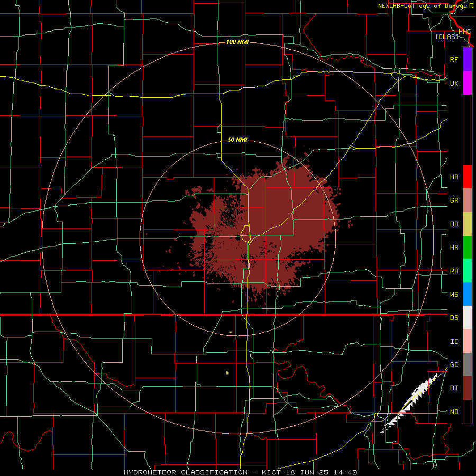
Task: Click the BI legend label
Action: 454,388
